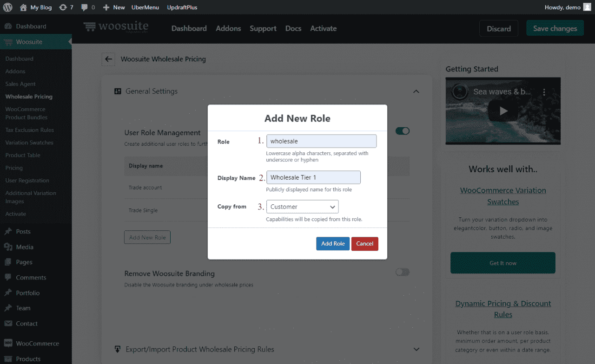Click the Discard button

click(499, 28)
